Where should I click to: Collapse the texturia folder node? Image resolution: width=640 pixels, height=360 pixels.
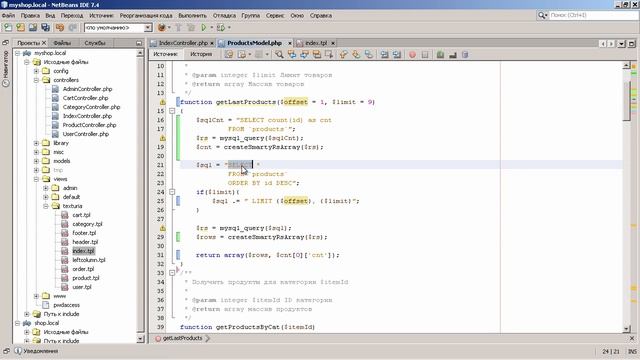click(x=46, y=206)
